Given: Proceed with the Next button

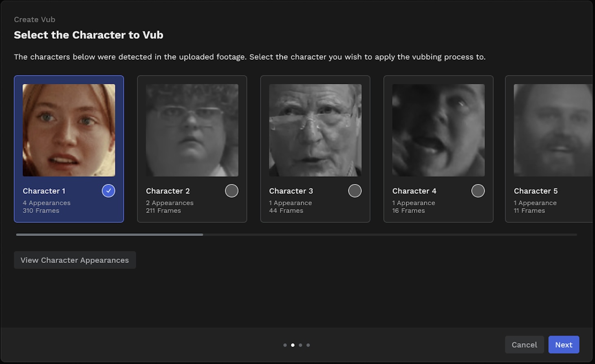Looking at the screenshot, I should pyautogui.click(x=564, y=345).
